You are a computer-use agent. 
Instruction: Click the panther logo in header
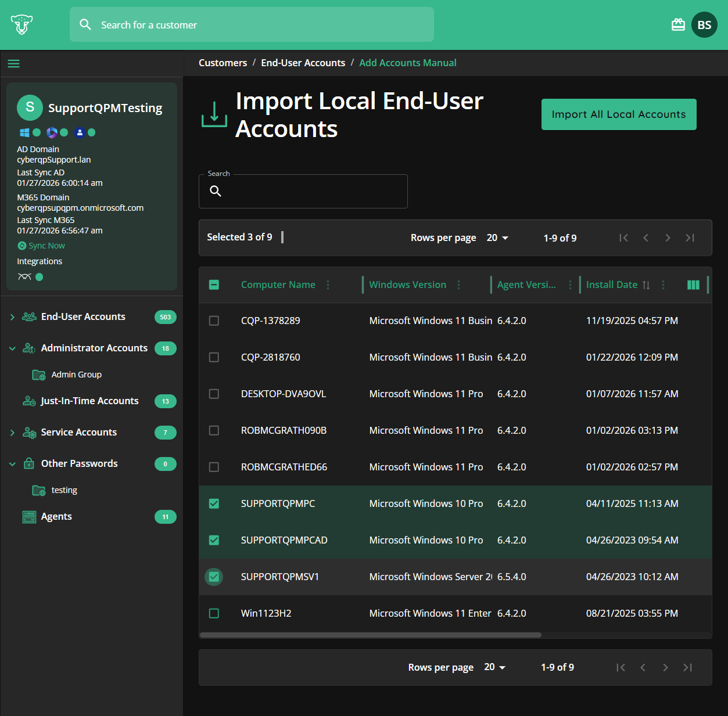point(21,25)
